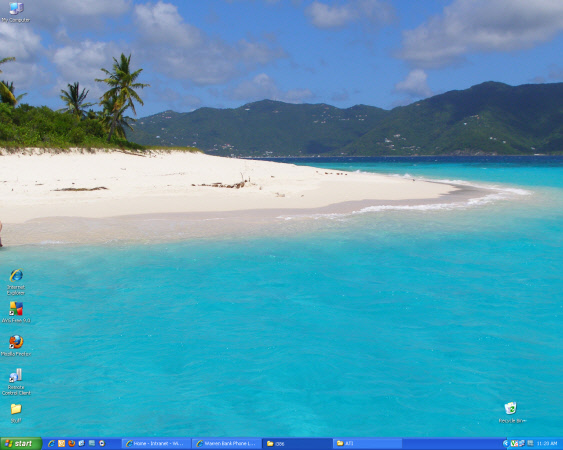
Task: Switch to the Bank Phone List taskbar window
Action: tap(227, 444)
